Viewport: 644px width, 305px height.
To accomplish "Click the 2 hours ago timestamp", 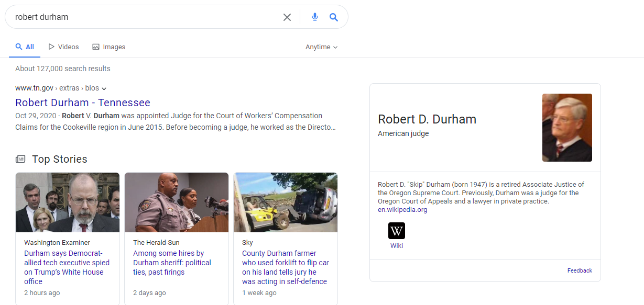I will pos(42,293).
